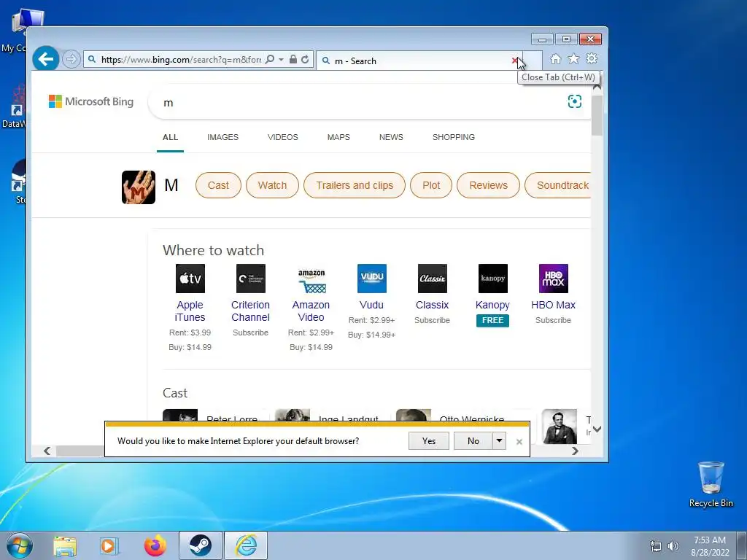This screenshot has height=560, width=747.
Task: Click the horizontal scroll right arrow
Action: tap(575, 451)
